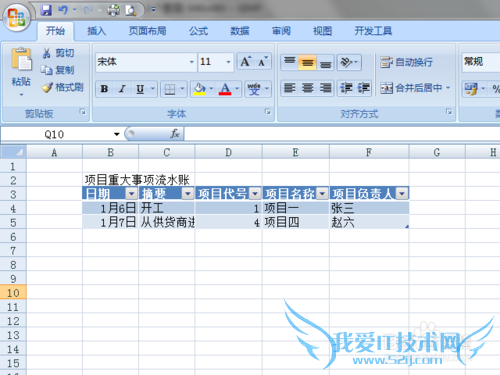Switch to 页面布局 tab
This screenshot has width=500, height=375.
click(147, 31)
